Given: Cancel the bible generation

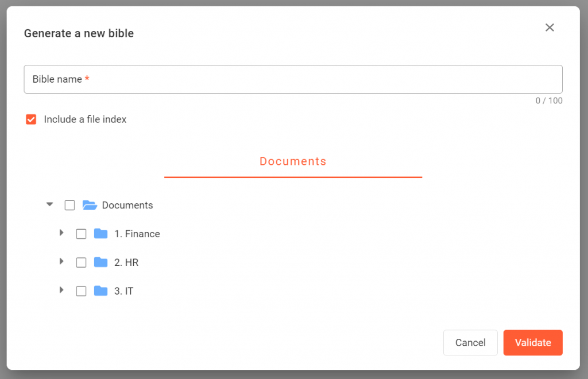Looking at the screenshot, I should click(470, 343).
